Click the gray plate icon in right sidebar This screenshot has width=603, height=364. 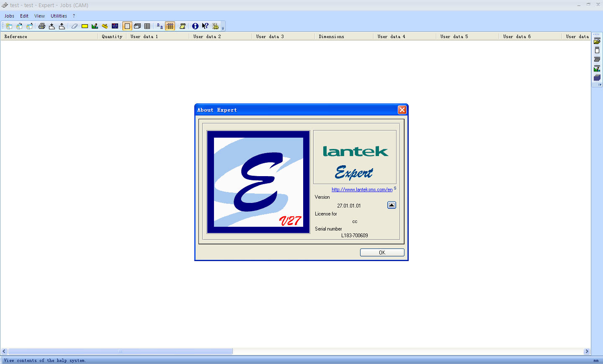(597, 59)
